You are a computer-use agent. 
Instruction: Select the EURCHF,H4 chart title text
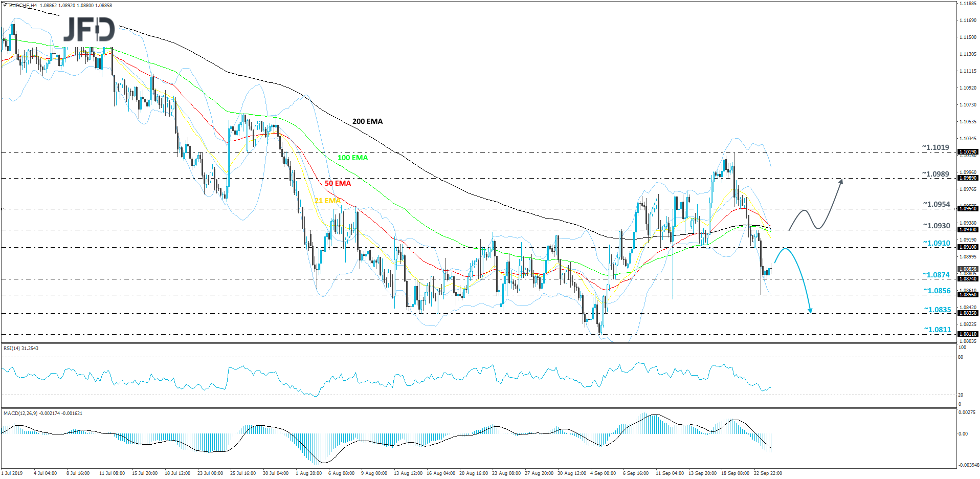[23, 6]
